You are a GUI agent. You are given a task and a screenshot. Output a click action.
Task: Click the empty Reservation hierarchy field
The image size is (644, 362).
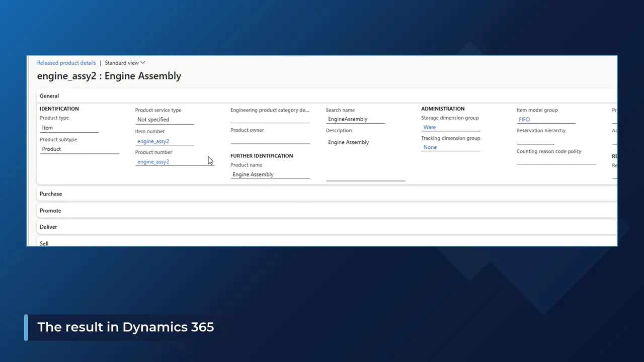click(535, 140)
